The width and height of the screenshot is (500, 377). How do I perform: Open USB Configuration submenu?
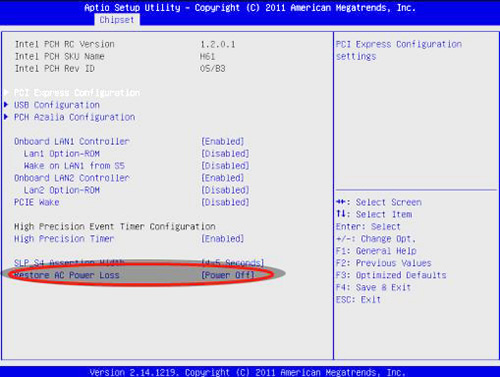click(57, 105)
